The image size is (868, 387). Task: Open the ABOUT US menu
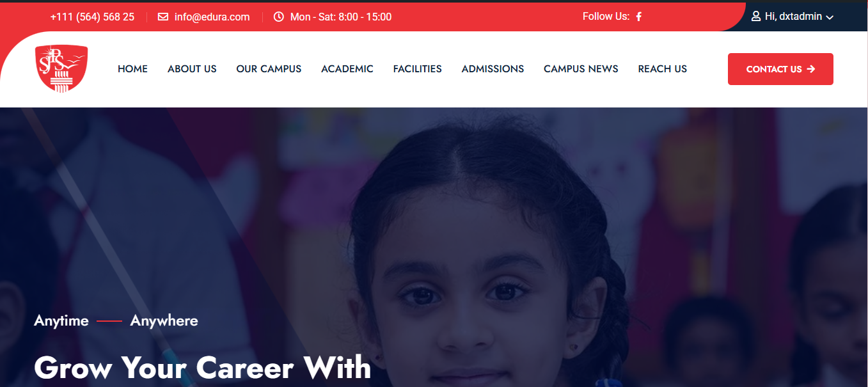tap(192, 69)
